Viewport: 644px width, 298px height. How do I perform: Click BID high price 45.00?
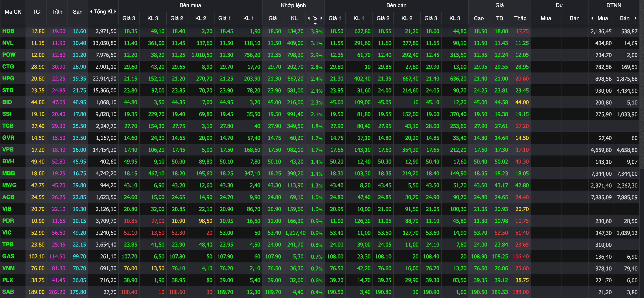pos(480,102)
